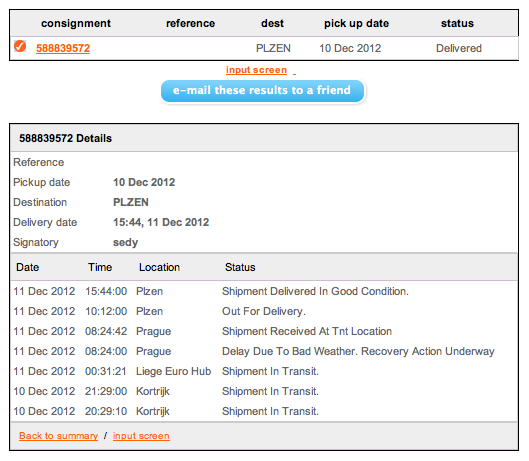Click the Destination label
The height and width of the screenshot is (461, 529).
pyautogui.click(x=40, y=202)
